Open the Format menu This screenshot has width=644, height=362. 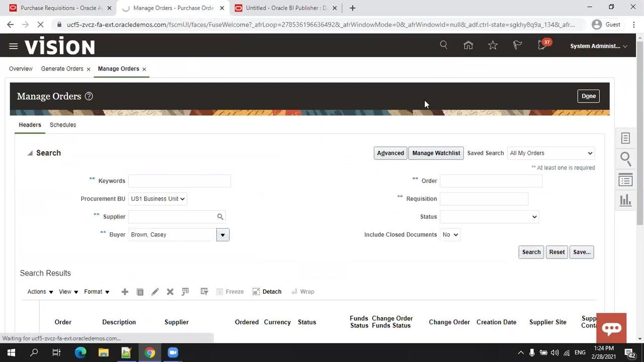click(97, 292)
